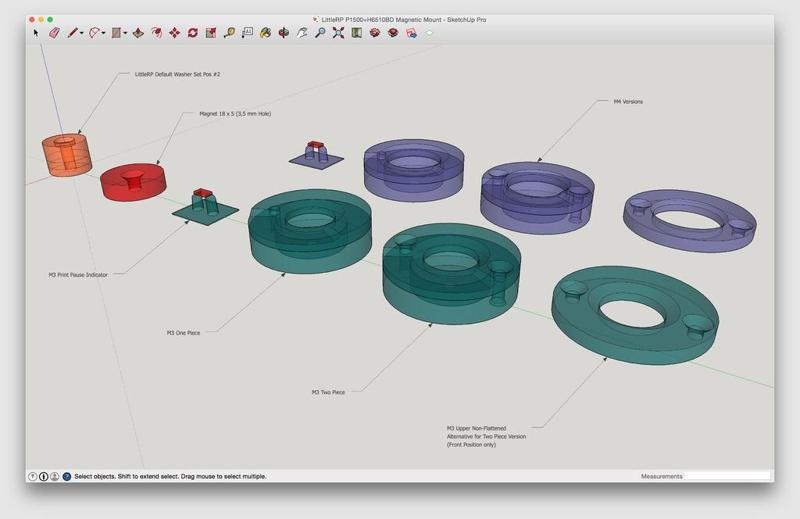The width and height of the screenshot is (800, 519).
Task: Open the Add Location tool
Action: 356,33
